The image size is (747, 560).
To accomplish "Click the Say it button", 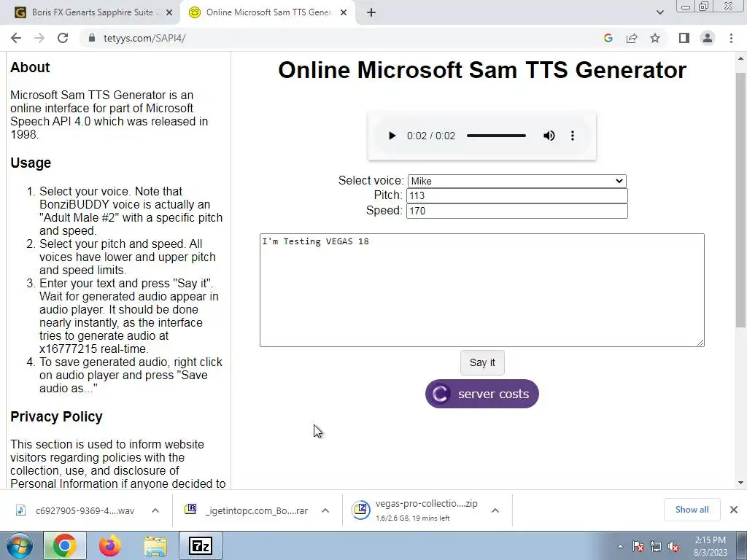I will 482,362.
